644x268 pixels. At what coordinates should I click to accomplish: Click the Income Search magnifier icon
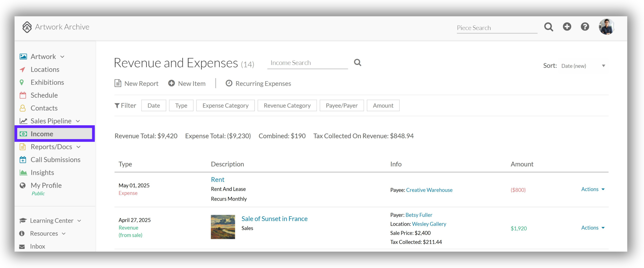pyautogui.click(x=358, y=62)
